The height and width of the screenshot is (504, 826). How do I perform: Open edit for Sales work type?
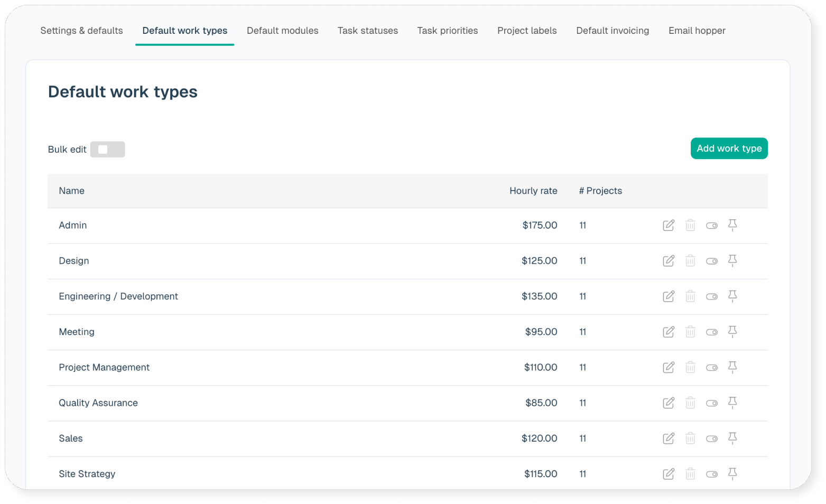pos(668,438)
